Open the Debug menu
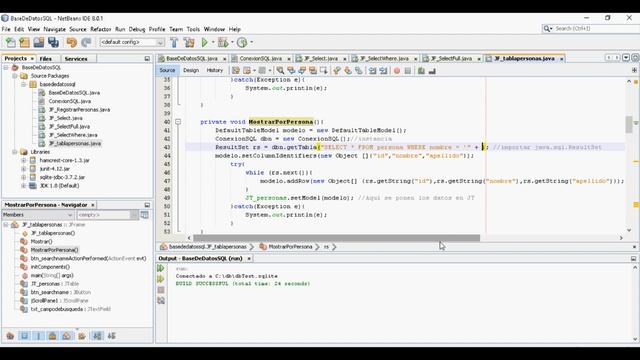640x360 pixels. [137, 29]
